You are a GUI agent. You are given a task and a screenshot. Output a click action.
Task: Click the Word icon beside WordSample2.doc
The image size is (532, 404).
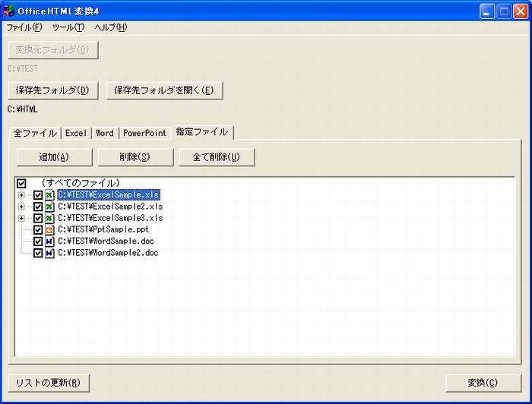tap(49, 253)
